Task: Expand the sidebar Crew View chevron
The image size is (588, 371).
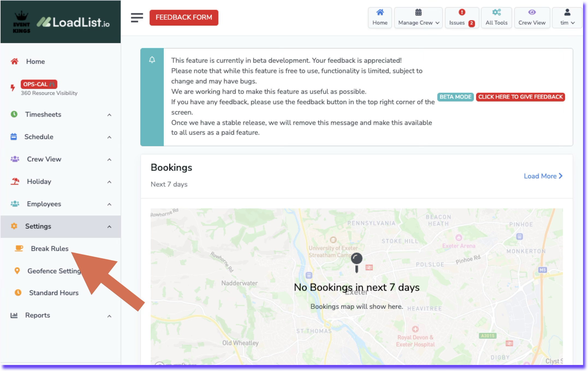Action: pyautogui.click(x=109, y=160)
